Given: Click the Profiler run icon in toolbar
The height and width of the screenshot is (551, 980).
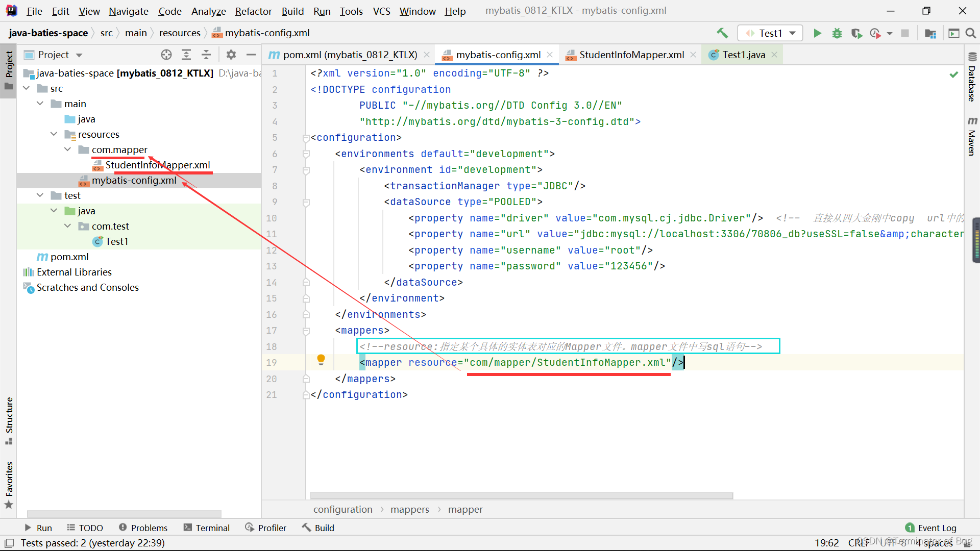Looking at the screenshot, I should [x=876, y=33].
